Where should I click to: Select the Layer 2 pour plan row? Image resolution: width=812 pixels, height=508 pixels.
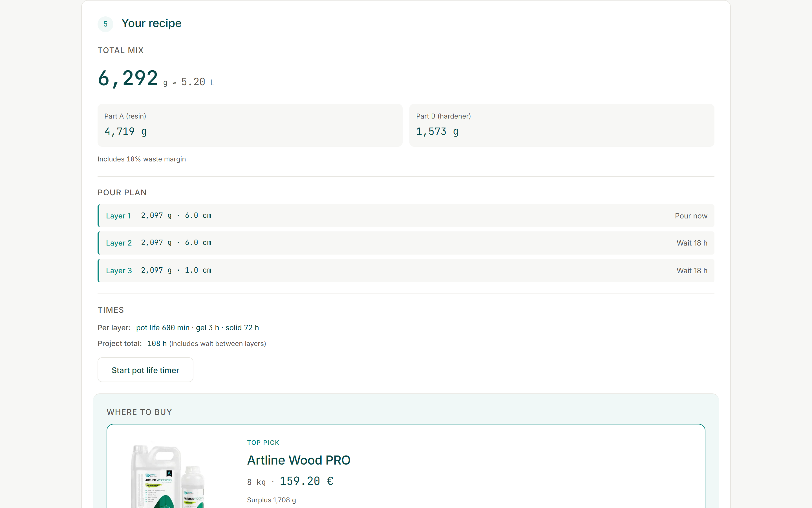click(x=406, y=243)
